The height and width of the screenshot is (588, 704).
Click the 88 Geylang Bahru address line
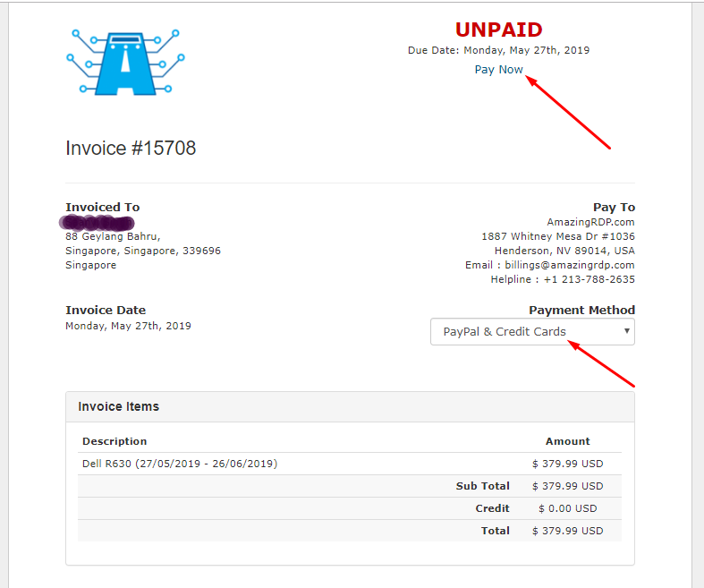(x=113, y=236)
